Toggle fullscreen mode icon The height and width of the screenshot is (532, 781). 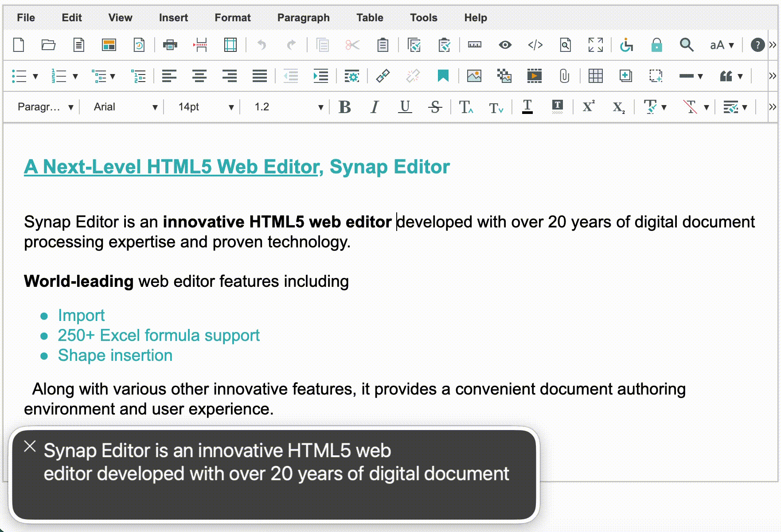[596, 45]
